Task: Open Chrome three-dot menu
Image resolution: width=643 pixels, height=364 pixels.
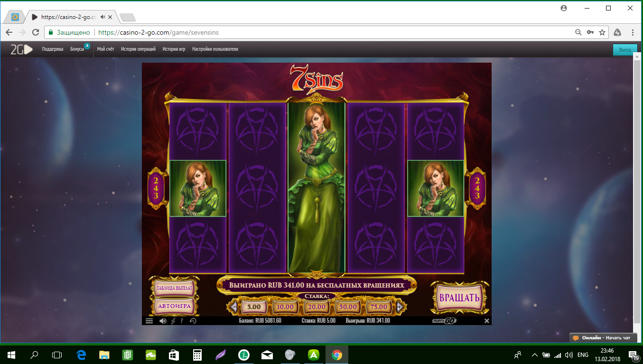Action: (633, 32)
